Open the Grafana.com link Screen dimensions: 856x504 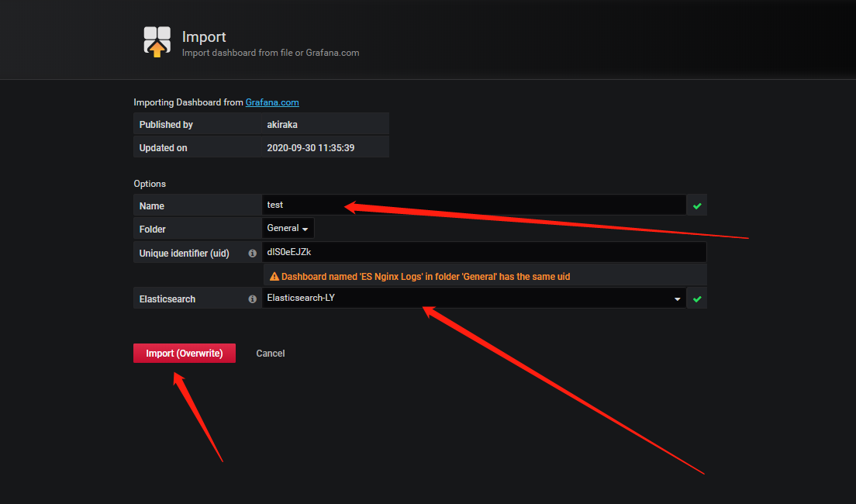pyautogui.click(x=272, y=102)
